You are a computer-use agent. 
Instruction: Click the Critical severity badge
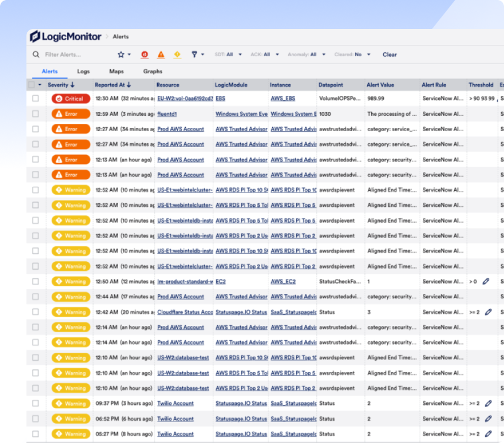pos(71,99)
